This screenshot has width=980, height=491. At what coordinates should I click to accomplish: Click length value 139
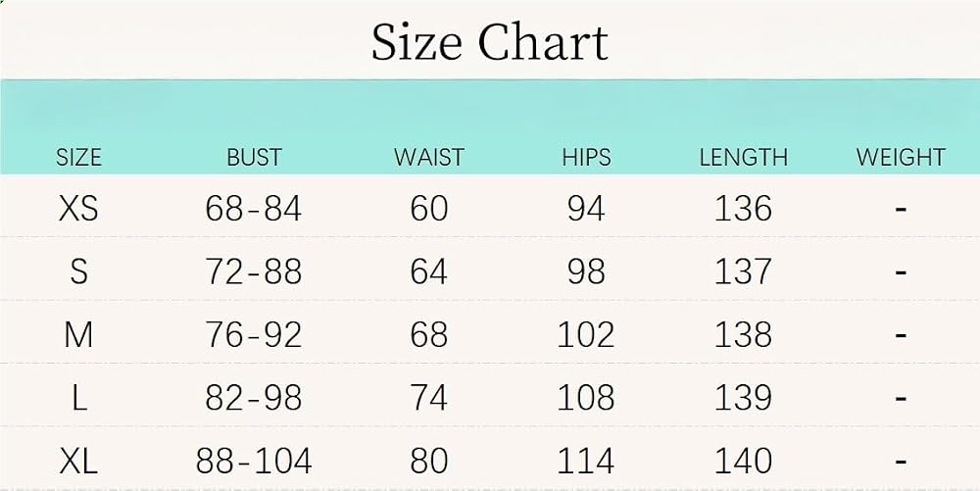(743, 398)
